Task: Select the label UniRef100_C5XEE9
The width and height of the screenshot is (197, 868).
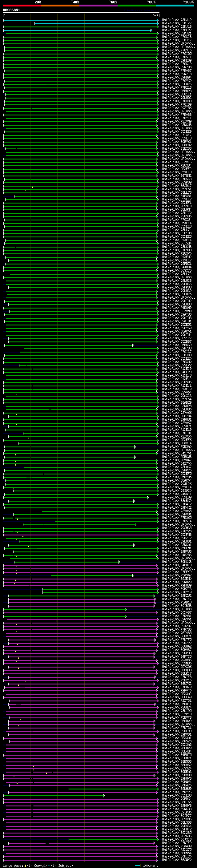Action: (x=177, y=131)
